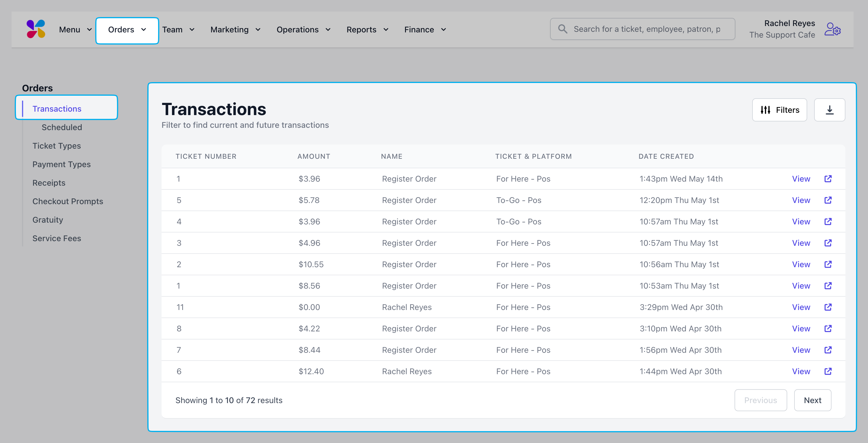This screenshot has height=443, width=868.
Task: Open the Filters button
Action: coord(779,110)
